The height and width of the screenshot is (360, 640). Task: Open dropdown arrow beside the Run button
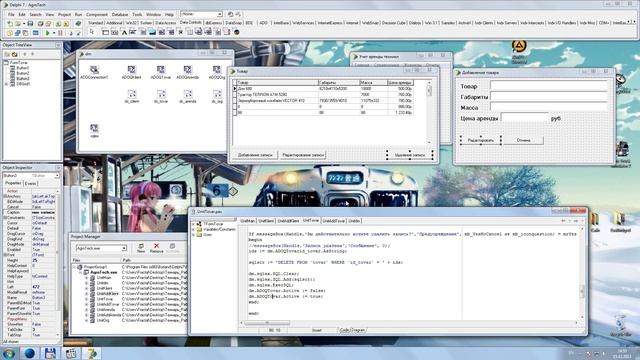click(x=54, y=33)
